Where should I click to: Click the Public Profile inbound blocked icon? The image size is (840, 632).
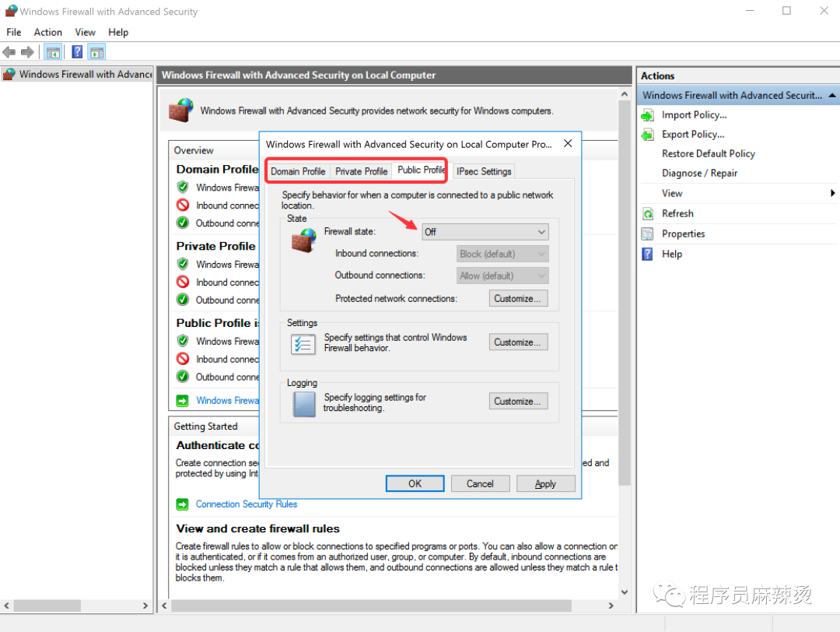click(183, 359)
